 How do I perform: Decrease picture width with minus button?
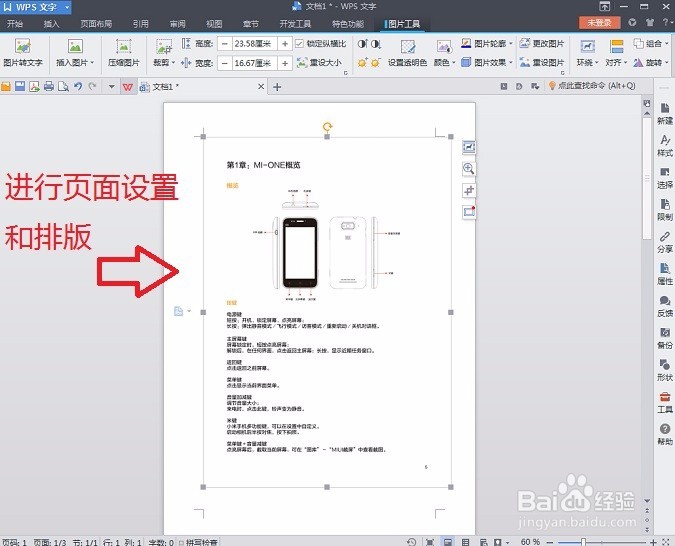point(224,63)
